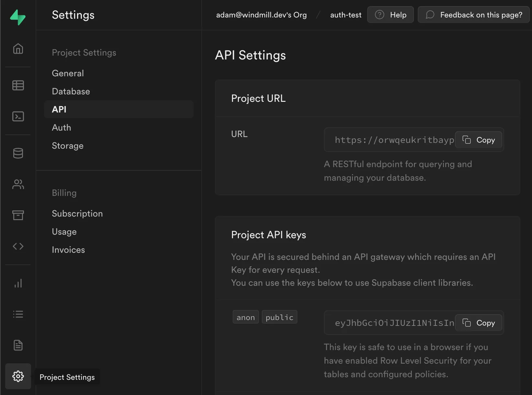This screenshot has width=532, height=395.
Task: Select the Subscription billing section
Action: (77, 213)
